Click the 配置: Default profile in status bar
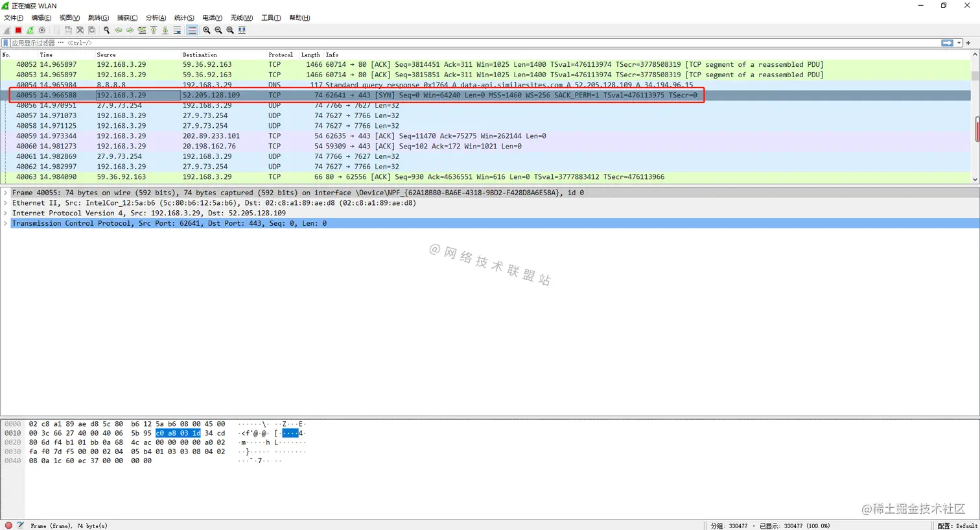The height and width of the screenshot is (530, 980). [x=957, y=525]
